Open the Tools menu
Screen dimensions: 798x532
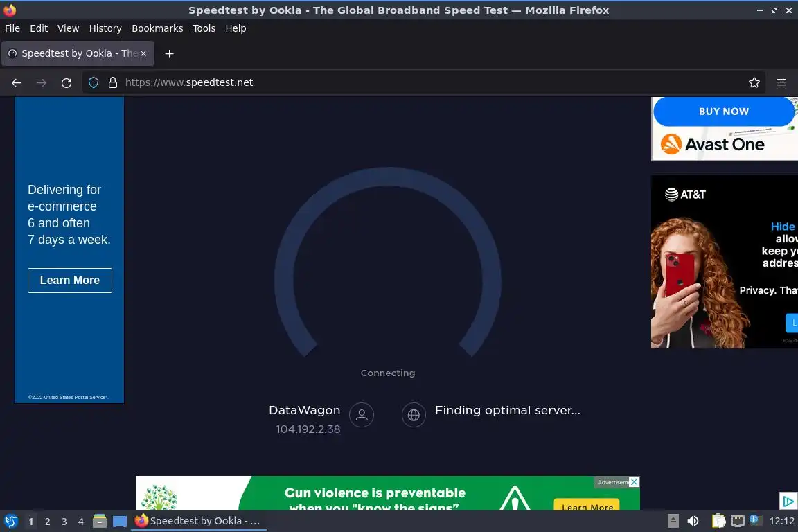[x=204, y=28]
